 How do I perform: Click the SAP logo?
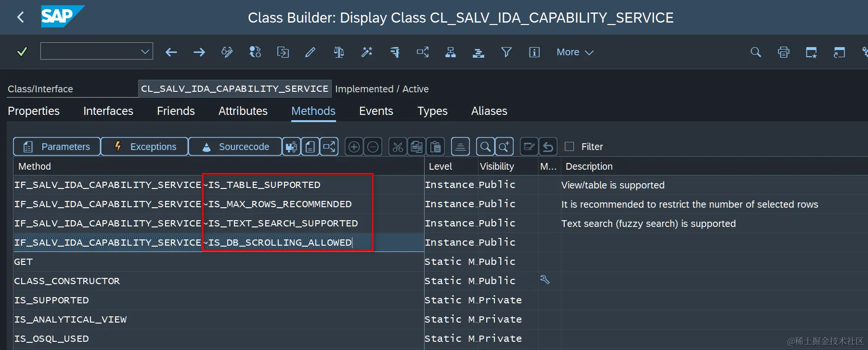click(x=62, y=16)
